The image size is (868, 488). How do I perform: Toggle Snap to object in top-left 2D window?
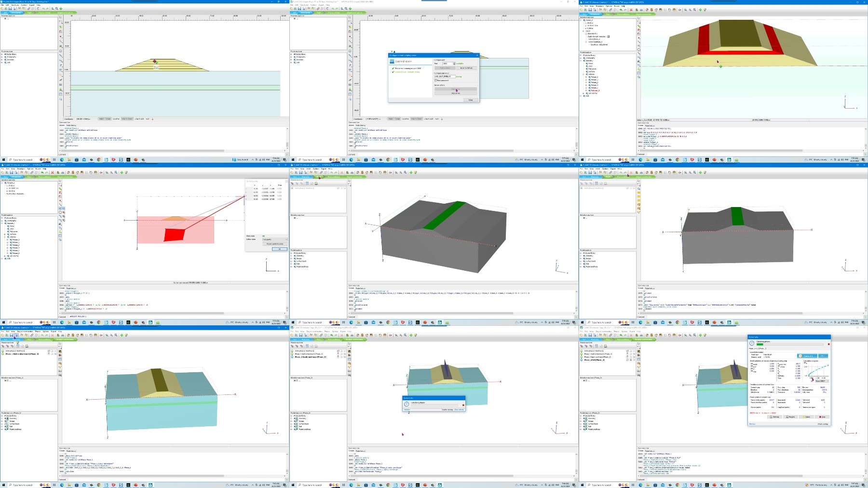pyautogui.click(x=127, y=119)
